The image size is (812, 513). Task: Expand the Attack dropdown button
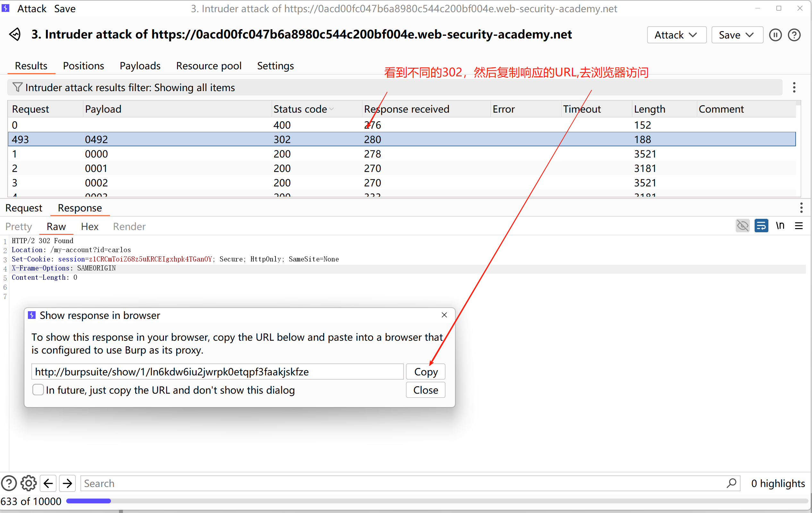(676, 35)
